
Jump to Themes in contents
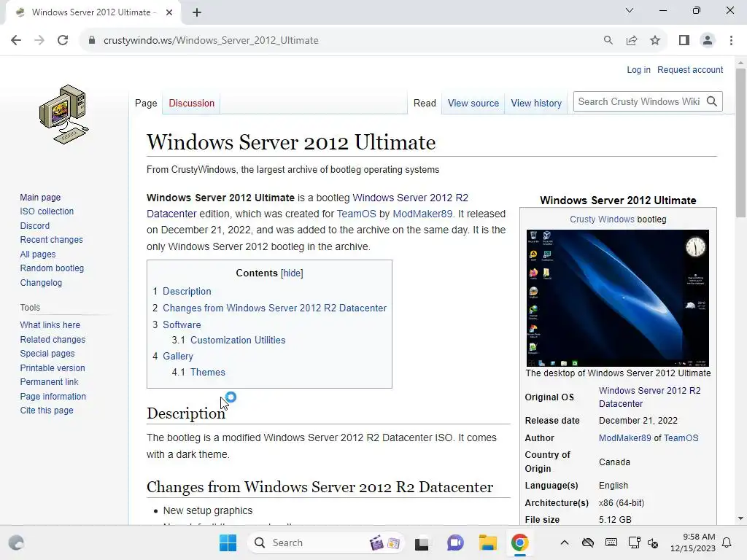pos(208,373)
